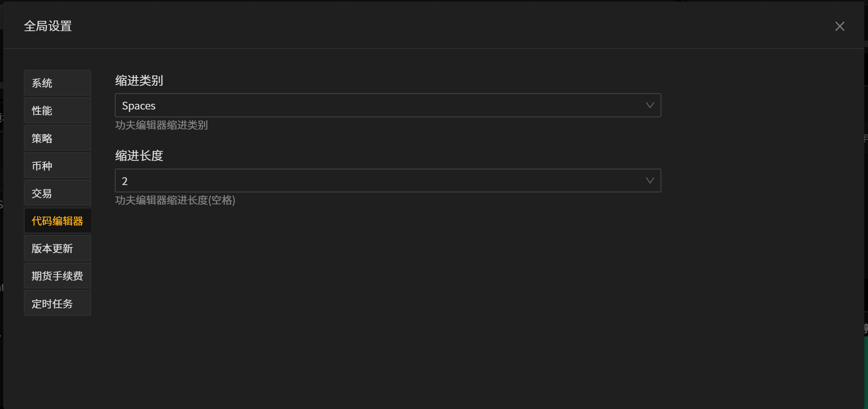Expand the 缩进类别 dropdown arrow

649,105
